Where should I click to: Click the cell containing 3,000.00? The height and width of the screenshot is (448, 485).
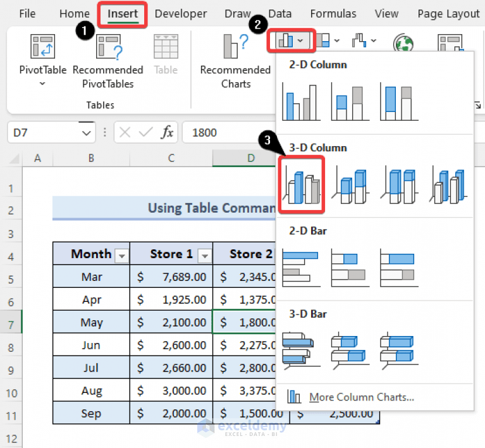(171, 390)
